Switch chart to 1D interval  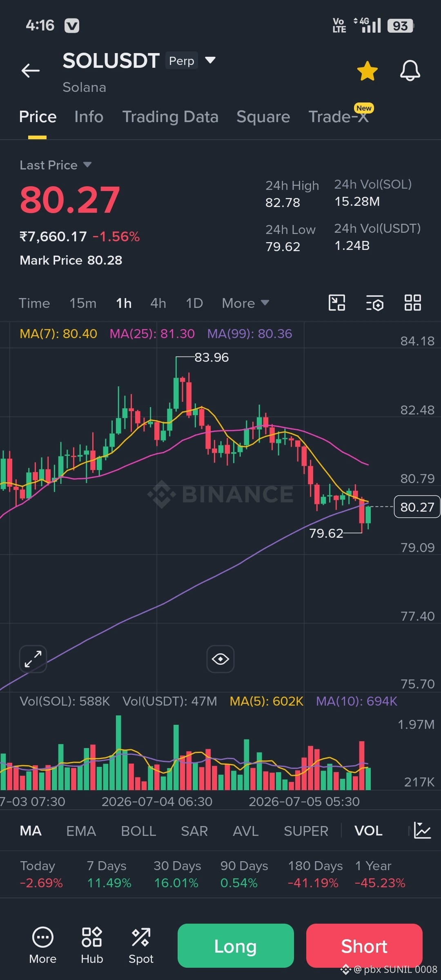(194, 303)
